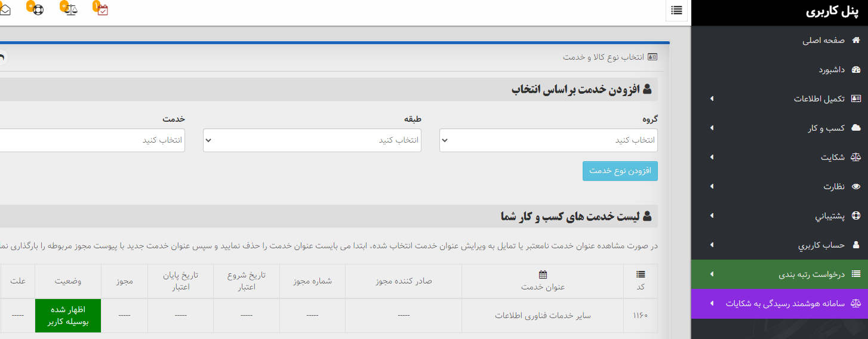
Task: Click the ID card icon beside تکمیل اطلاعات
Action: click(856, 99)
